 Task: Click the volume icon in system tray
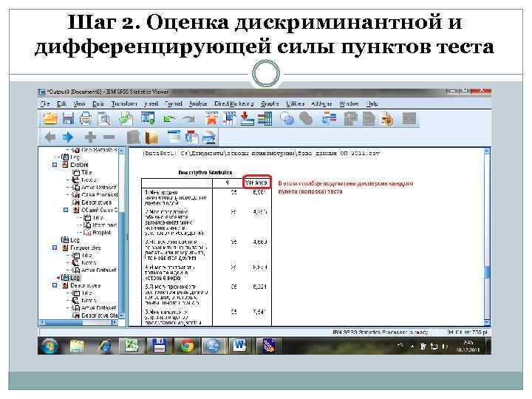pyautogui.click(x=445, y=347)
